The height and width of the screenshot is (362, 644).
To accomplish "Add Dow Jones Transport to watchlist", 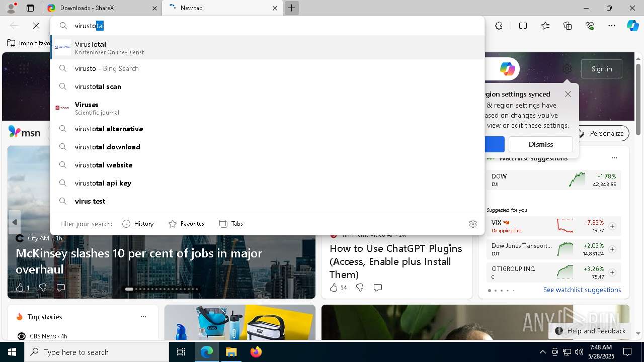I will tap(612, 249).
